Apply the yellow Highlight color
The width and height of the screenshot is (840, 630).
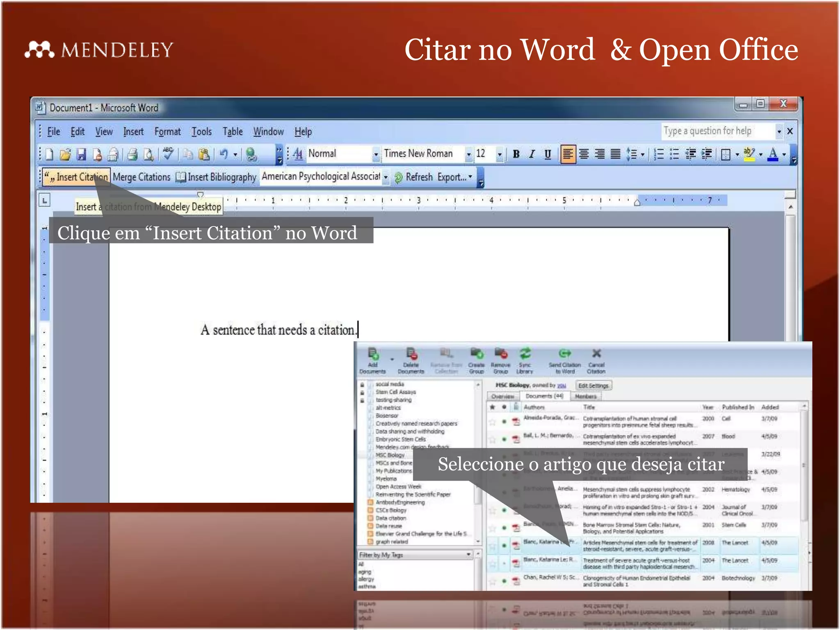point(749,154)
